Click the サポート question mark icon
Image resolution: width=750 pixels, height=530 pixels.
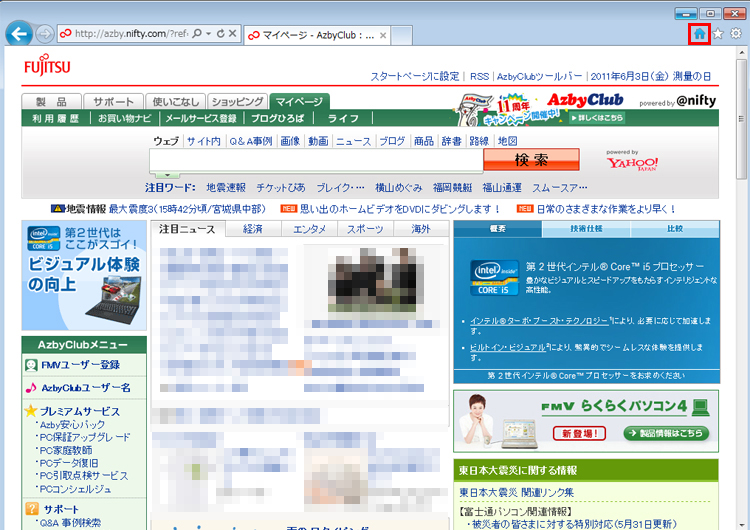32,509
